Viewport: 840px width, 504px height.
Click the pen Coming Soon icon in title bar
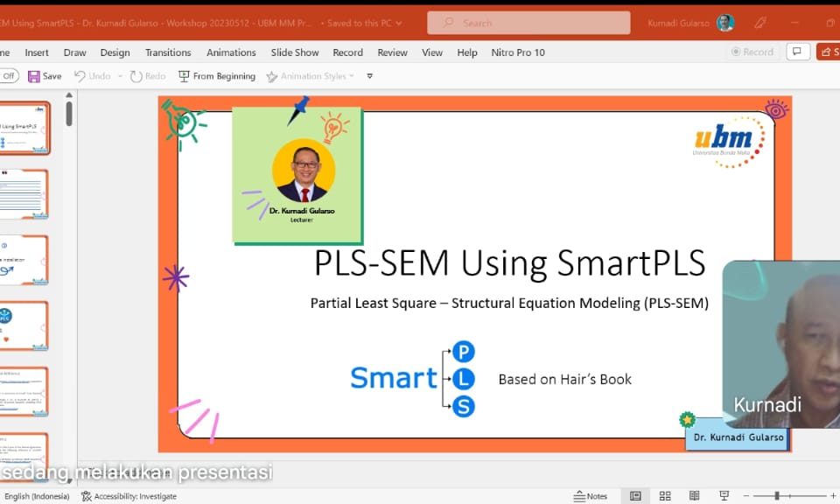pyautogui.click(x=759, y=23)
